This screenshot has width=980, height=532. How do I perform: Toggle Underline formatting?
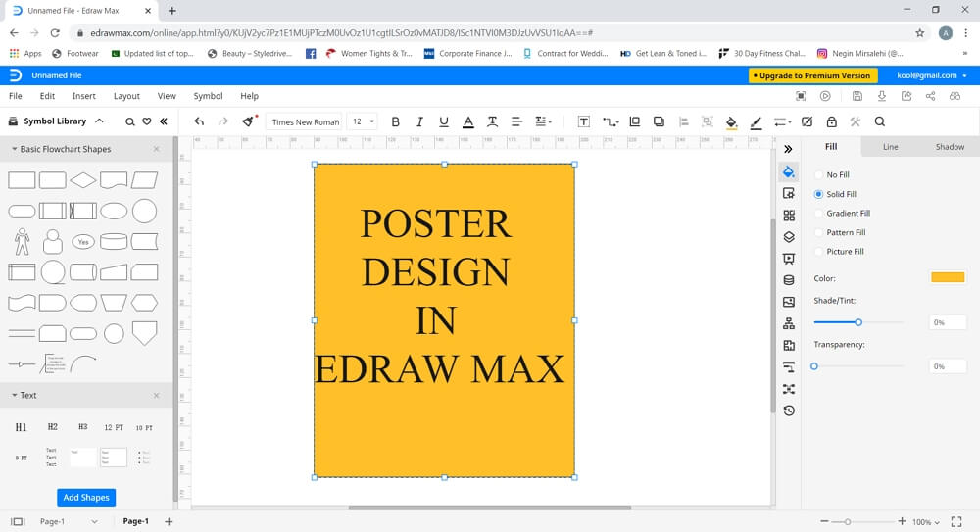click(444, 121)
